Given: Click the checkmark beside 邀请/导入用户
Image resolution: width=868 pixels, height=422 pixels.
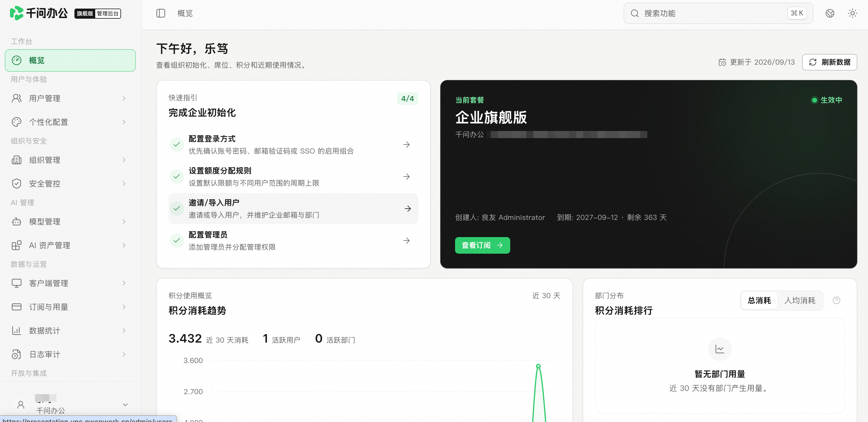Looking at the screenshot, I should point(177,208).
